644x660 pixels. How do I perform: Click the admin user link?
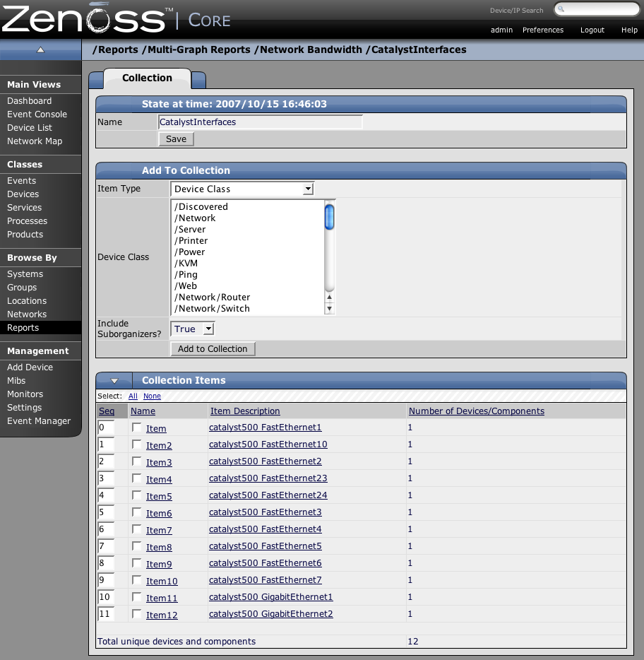pyautogui.click(x=501, y=30)
